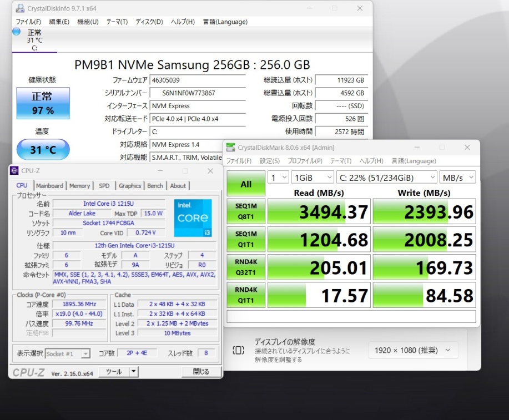Open ヘルプ(H) menu in CrystalDiskMark

click(x=372, y=161)
